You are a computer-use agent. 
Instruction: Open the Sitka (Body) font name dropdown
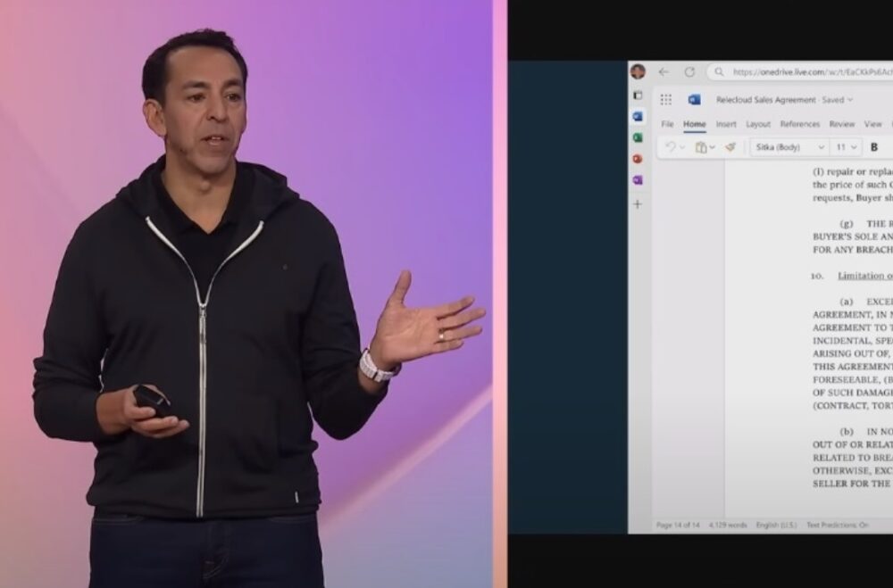(x=789, y=147)
